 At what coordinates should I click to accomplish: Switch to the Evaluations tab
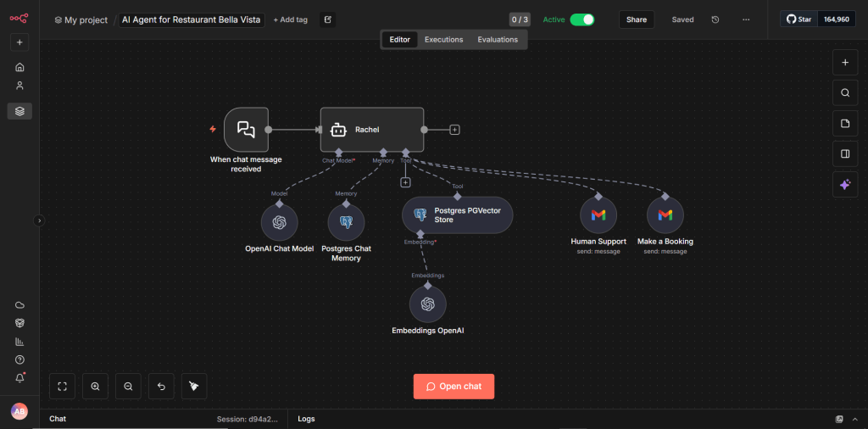(x=498, y=40)
